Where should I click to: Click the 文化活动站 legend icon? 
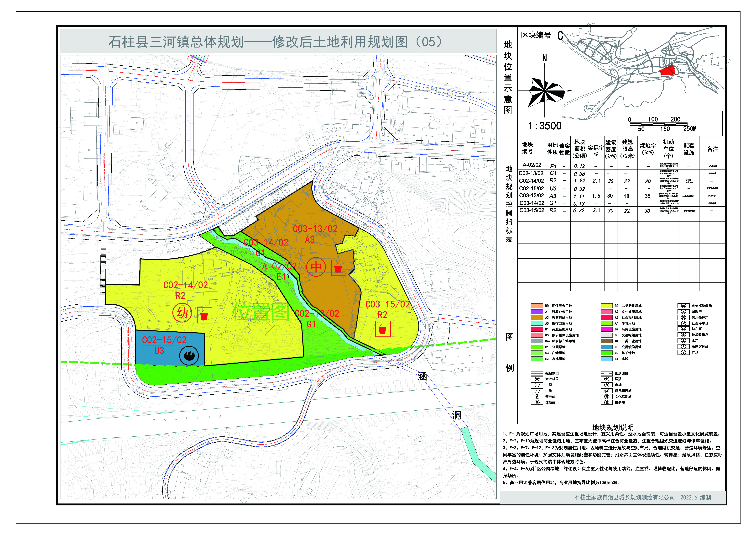pyautogui.click(x=606, y=397)
